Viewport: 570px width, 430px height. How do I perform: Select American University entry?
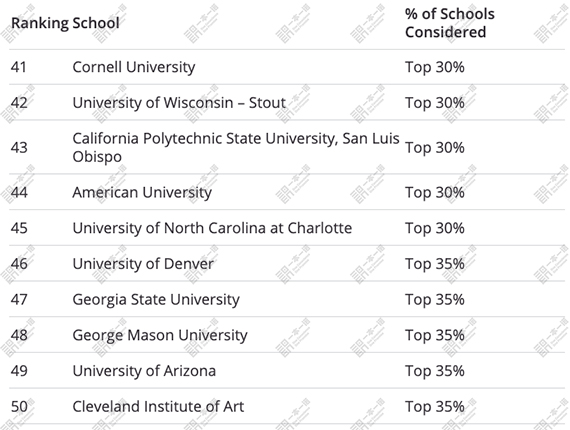142,192
